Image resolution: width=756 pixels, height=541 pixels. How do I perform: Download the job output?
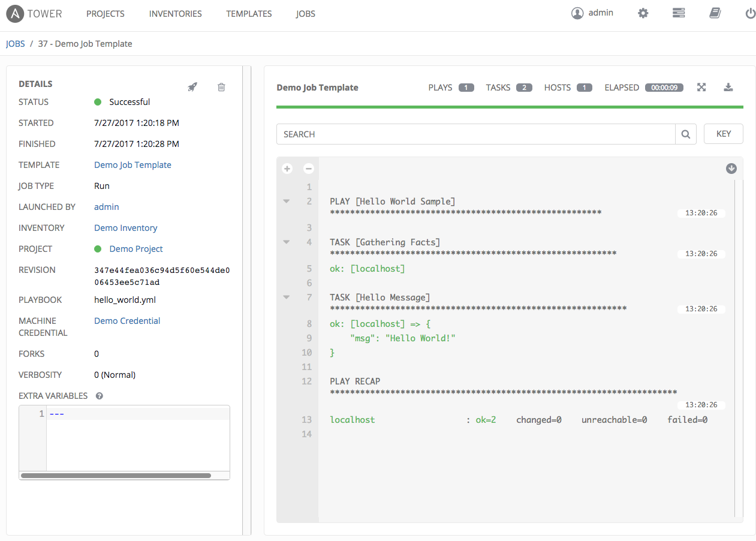[x=728, y=87]
